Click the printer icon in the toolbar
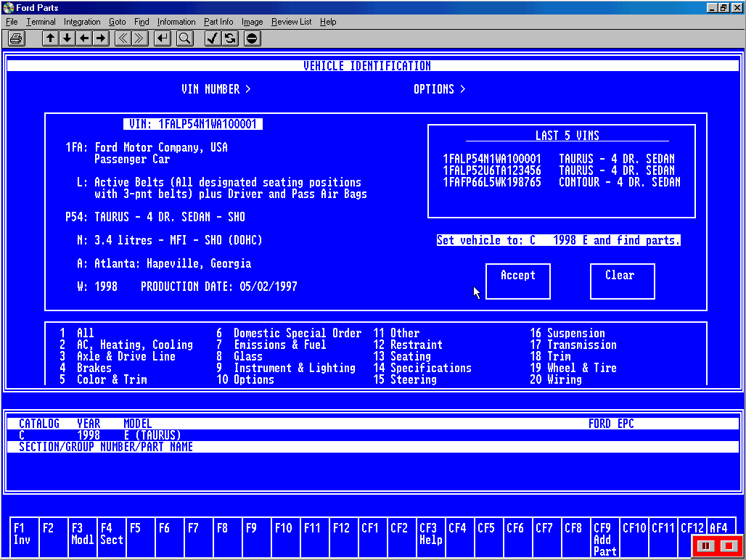 [16, 38]
